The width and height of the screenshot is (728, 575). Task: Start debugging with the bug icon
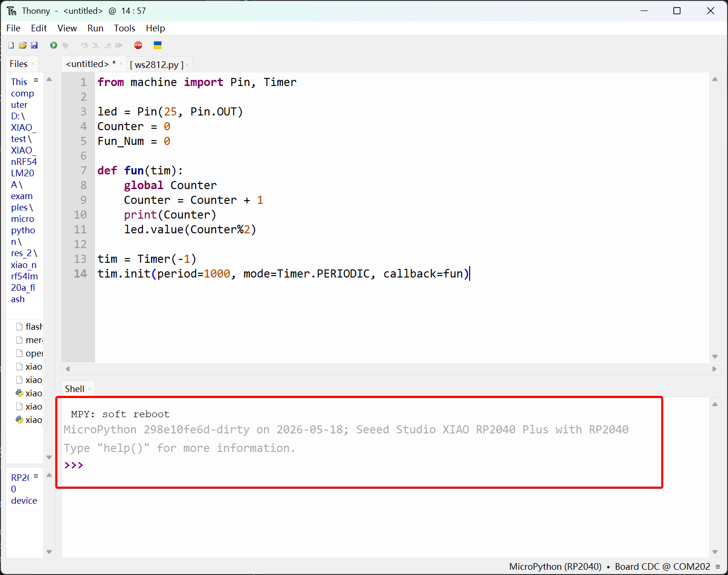(66, 45)
